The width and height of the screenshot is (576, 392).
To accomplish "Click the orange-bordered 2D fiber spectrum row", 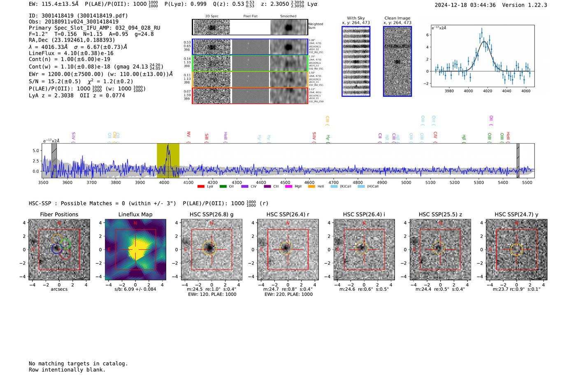I will [250, 79].
